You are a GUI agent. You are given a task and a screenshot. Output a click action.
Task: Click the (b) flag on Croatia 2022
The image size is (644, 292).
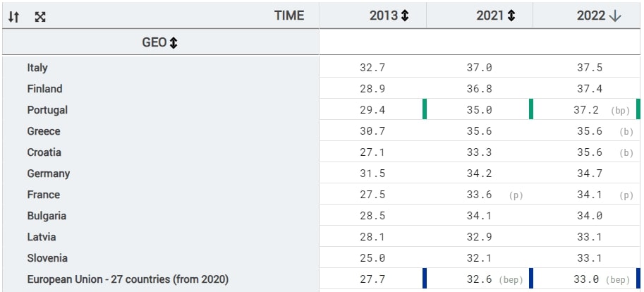pos(626,153)
